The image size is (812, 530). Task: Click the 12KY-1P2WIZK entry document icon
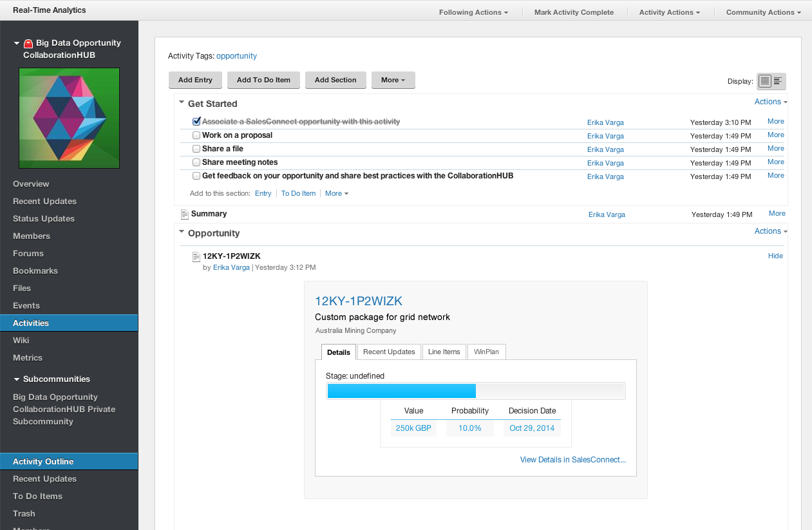click(196, 257)
